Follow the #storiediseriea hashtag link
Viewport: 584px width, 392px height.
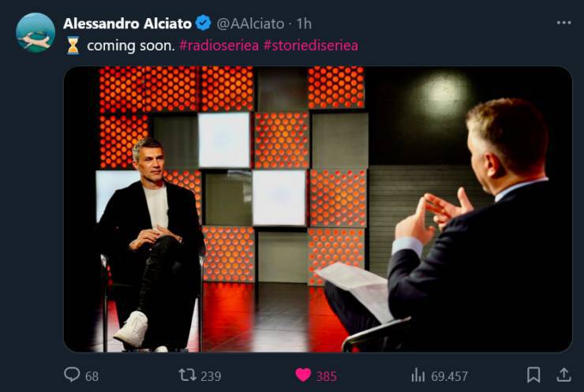click(x=311, y=46)
